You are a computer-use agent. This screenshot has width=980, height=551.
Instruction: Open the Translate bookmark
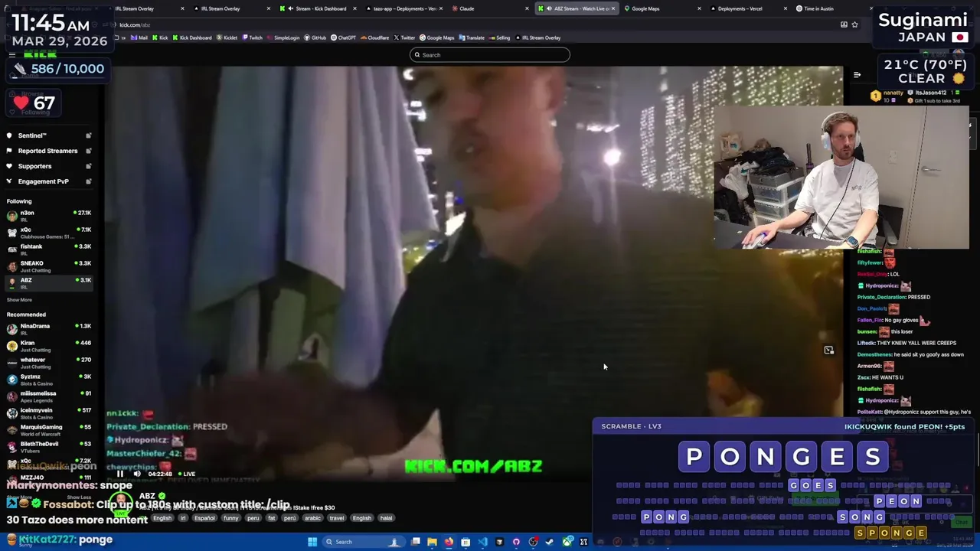tap(472, 37)
